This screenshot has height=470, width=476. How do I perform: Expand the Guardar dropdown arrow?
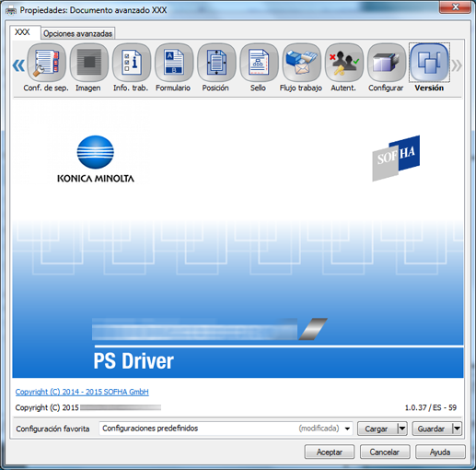point(457,429)
